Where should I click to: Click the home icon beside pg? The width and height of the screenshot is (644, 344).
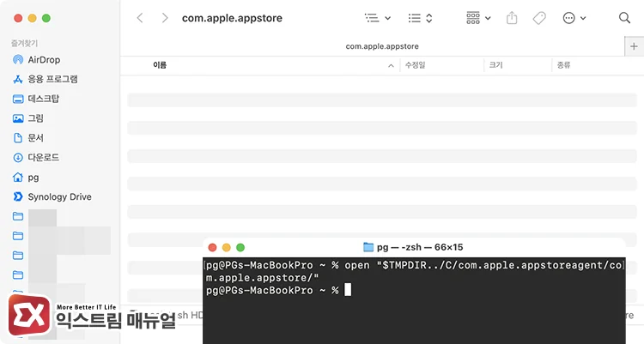click(18, 178)
